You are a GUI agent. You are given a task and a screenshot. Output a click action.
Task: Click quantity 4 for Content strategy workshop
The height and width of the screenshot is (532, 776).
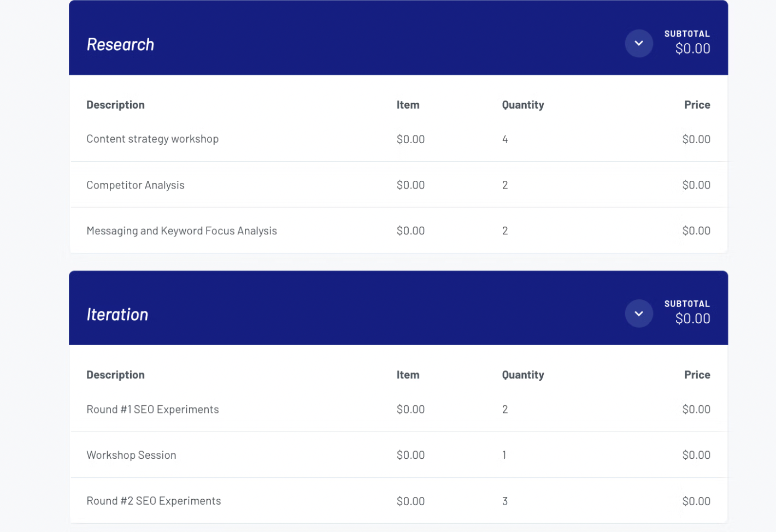pyautogui.click(x=505, y=139)
